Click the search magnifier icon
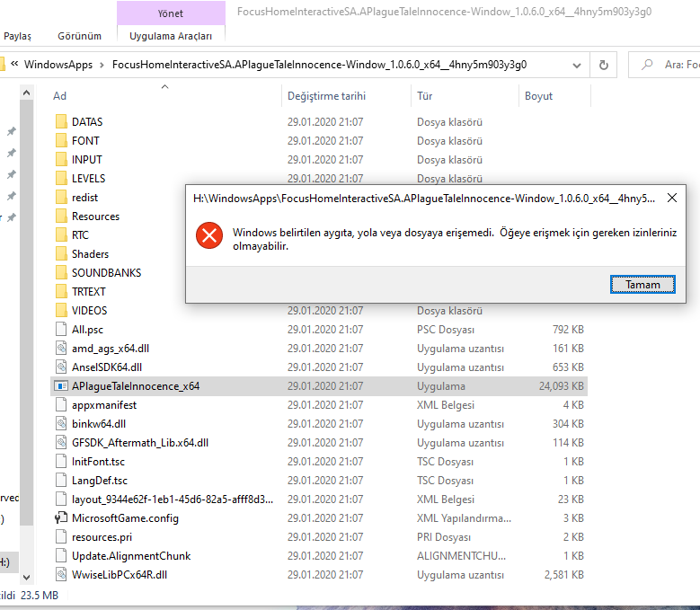This screenshot has width=700, height=610. 647,66
